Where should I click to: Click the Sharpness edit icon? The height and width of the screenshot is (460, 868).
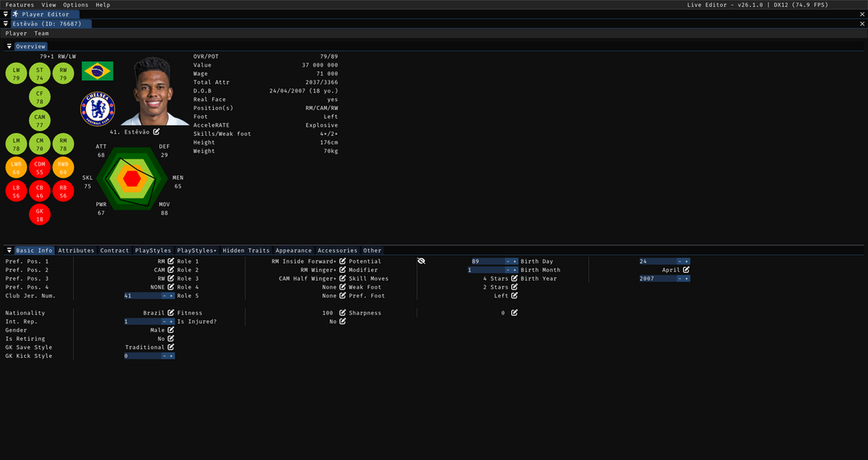(x=514, y=313)
